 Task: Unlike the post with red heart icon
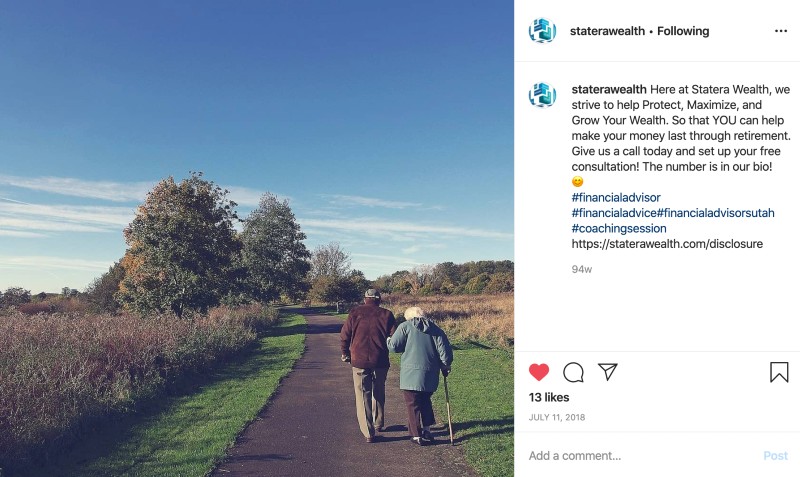[539, 372]
